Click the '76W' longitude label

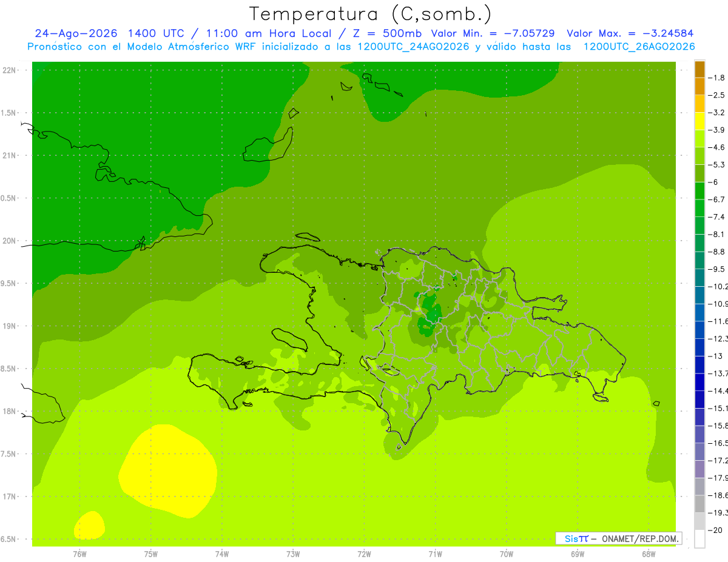tap(79, 554)
